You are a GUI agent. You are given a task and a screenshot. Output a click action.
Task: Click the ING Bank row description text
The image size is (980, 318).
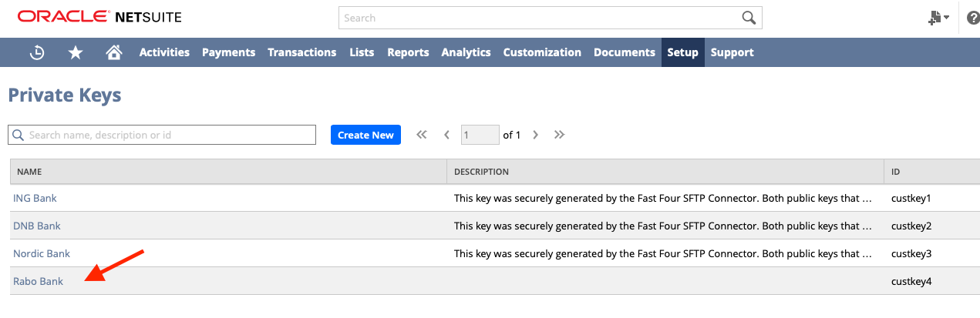pyautogui.click(x=663, y=198)
